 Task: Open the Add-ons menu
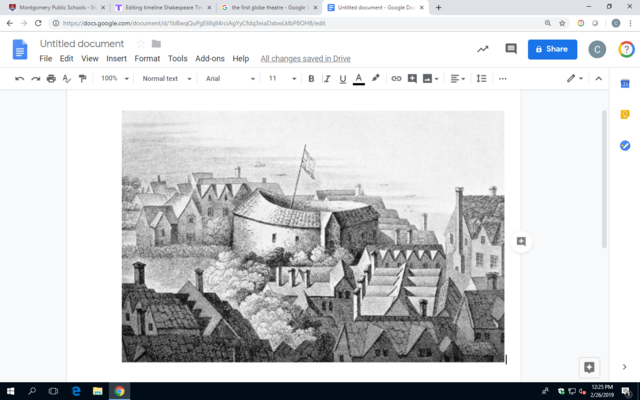tap(210, 58)
